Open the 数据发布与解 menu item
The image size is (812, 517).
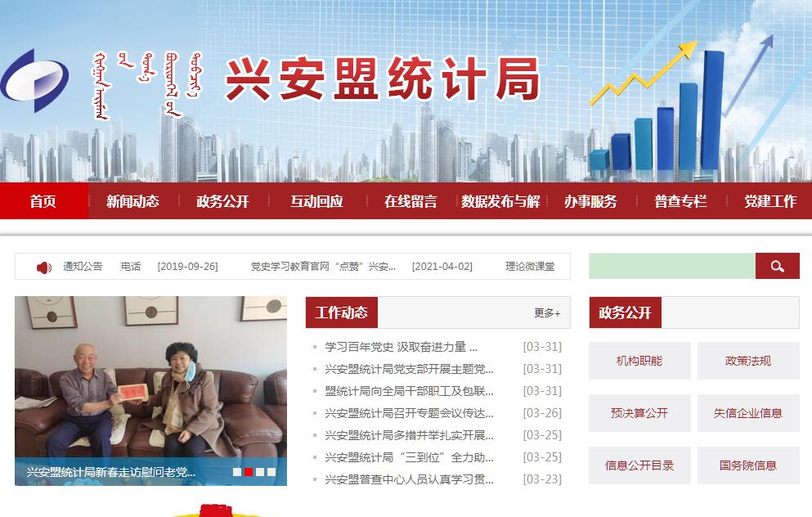tap(500, 201)
